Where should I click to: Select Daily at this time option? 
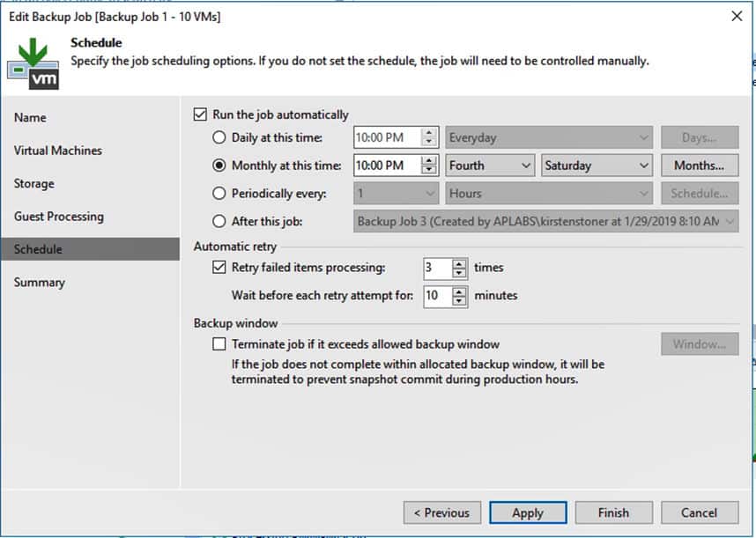pos(219,137)
